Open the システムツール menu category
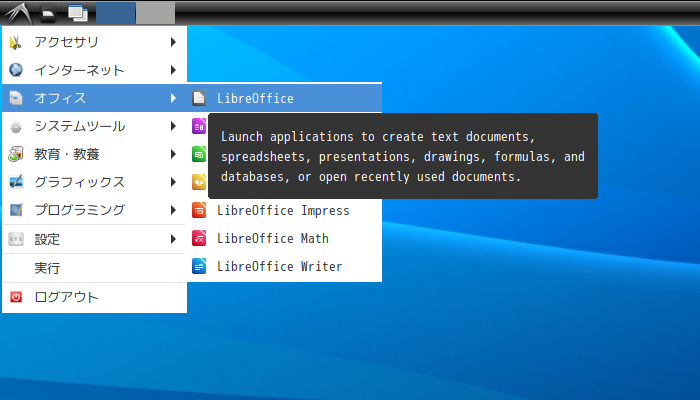 coord(94,126)
